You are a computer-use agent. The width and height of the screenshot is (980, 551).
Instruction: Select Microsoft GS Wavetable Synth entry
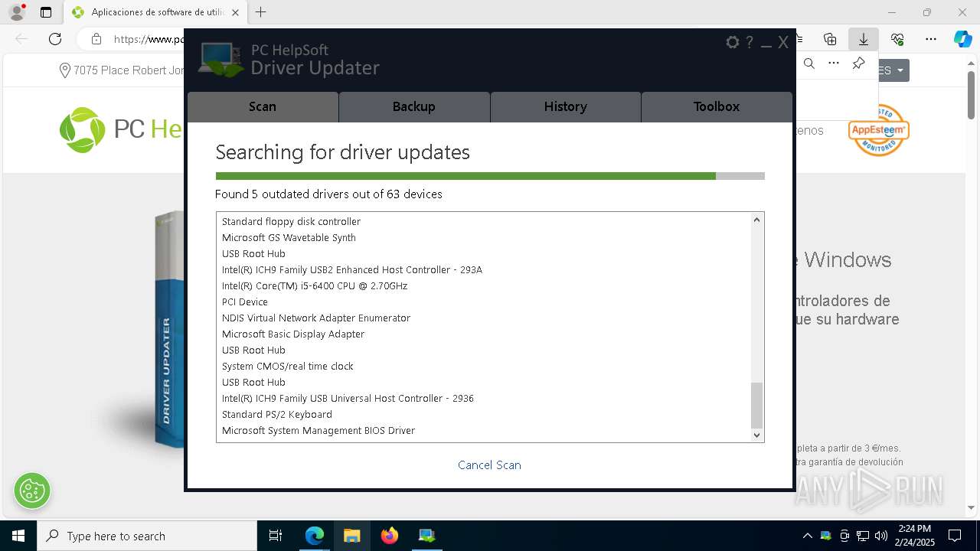point(289,237)
